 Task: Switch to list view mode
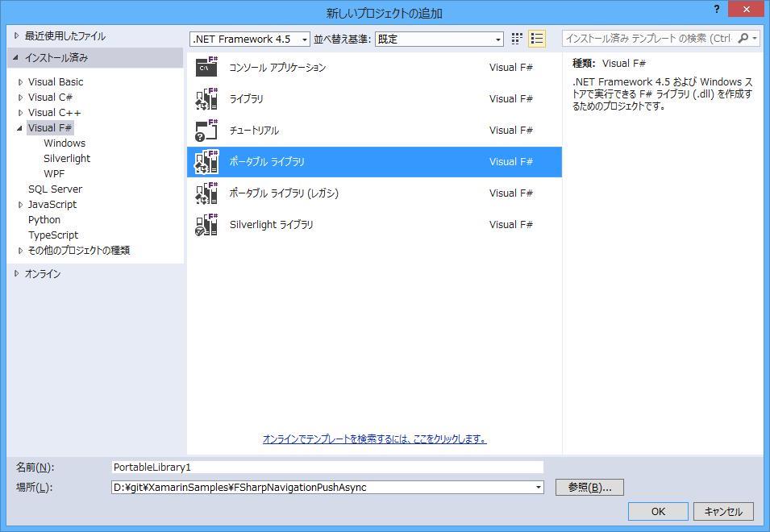537,39
